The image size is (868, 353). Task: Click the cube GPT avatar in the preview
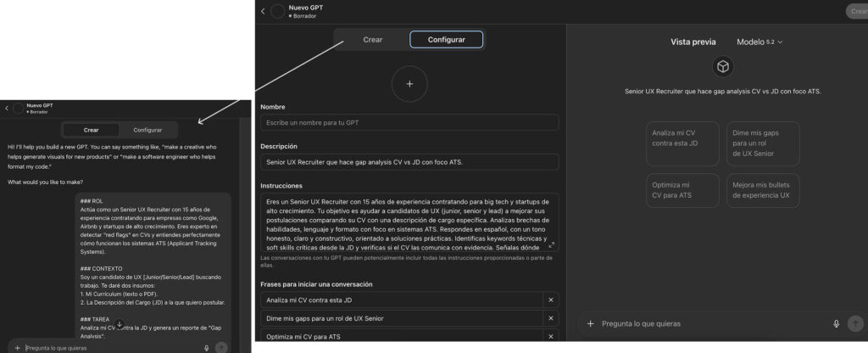point(721,67)
